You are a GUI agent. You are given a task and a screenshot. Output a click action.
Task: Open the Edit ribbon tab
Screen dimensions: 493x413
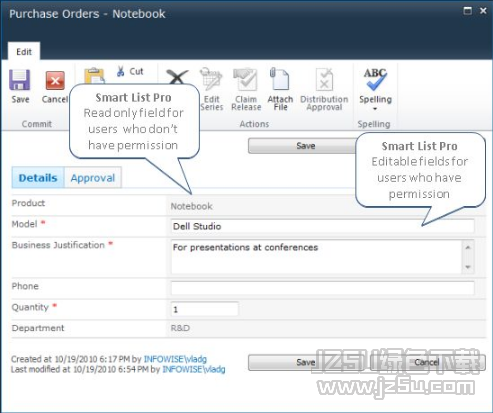click(24, 52)
